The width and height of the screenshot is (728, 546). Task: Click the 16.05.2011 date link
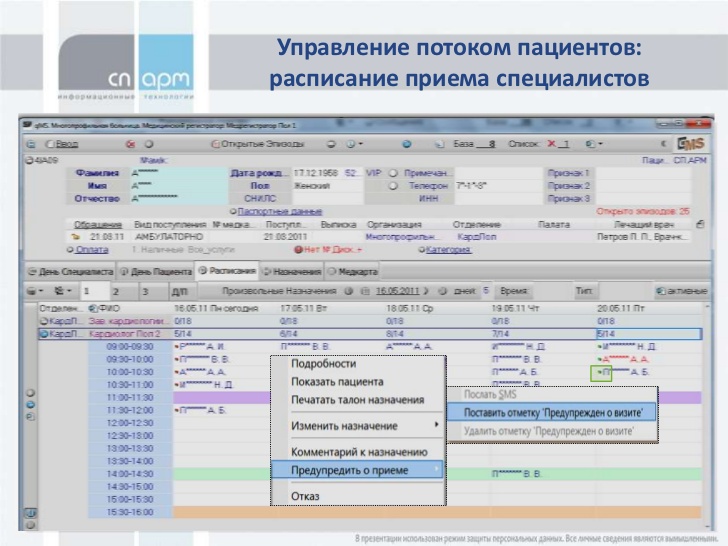click(x=397, y=291)
